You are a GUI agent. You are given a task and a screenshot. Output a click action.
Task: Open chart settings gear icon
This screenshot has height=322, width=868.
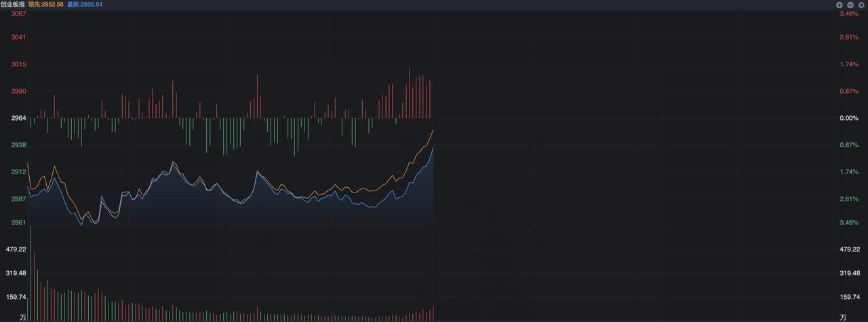tap(861, 5)
